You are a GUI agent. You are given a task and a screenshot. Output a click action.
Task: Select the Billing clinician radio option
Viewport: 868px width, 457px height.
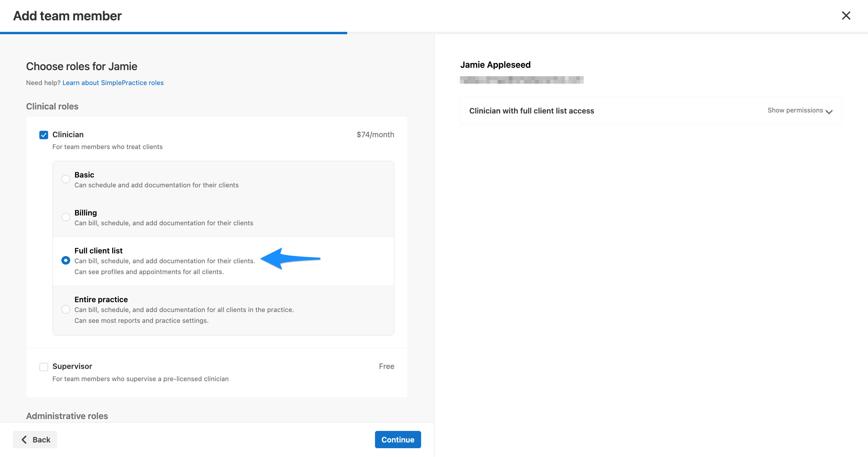[66, 217]
